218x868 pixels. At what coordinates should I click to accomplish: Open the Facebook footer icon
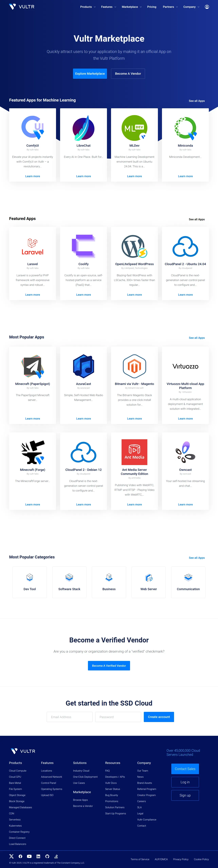20,856
